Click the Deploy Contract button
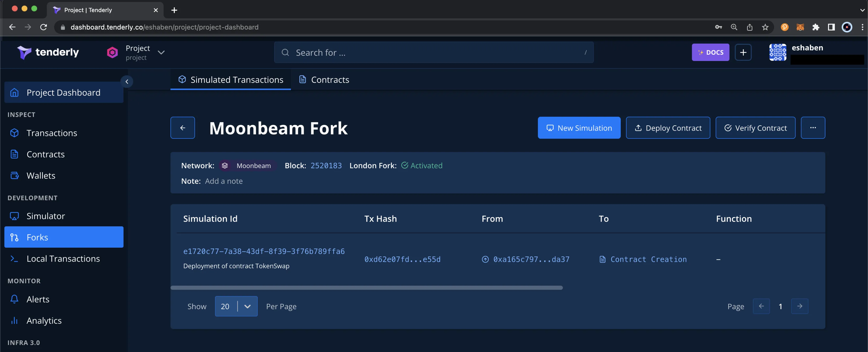Viewport: 868px width, 352px height. 668,128
